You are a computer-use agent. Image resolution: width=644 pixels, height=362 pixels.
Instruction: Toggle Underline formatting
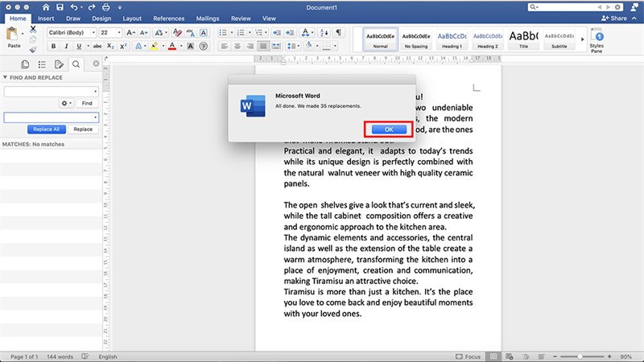(x=79, y=47)
